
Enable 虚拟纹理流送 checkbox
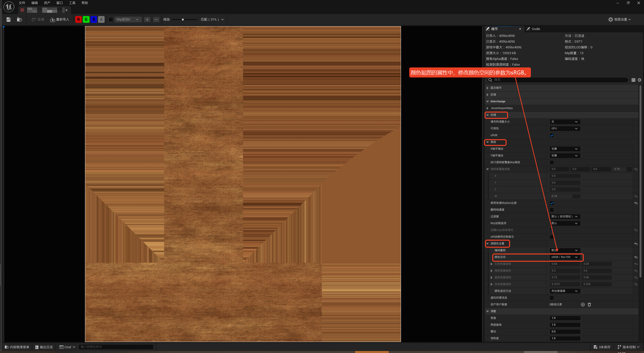(552, 298)
